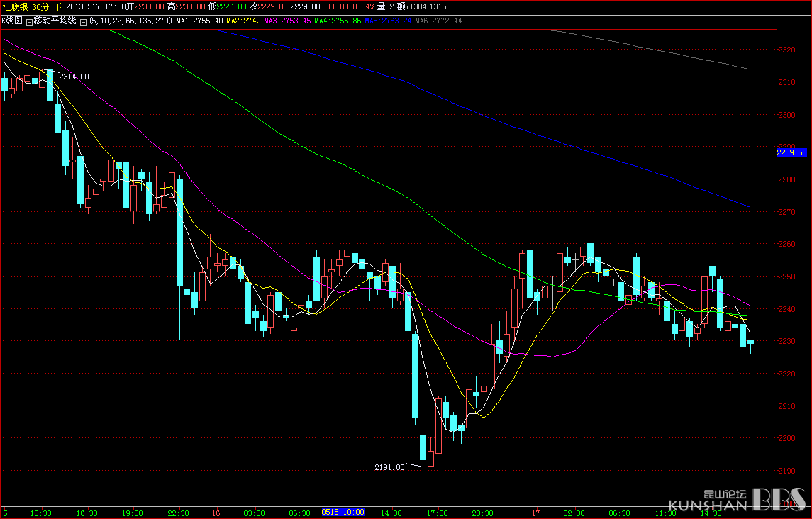Select the green MA4:2756.86 readout

tap(338, 21)
